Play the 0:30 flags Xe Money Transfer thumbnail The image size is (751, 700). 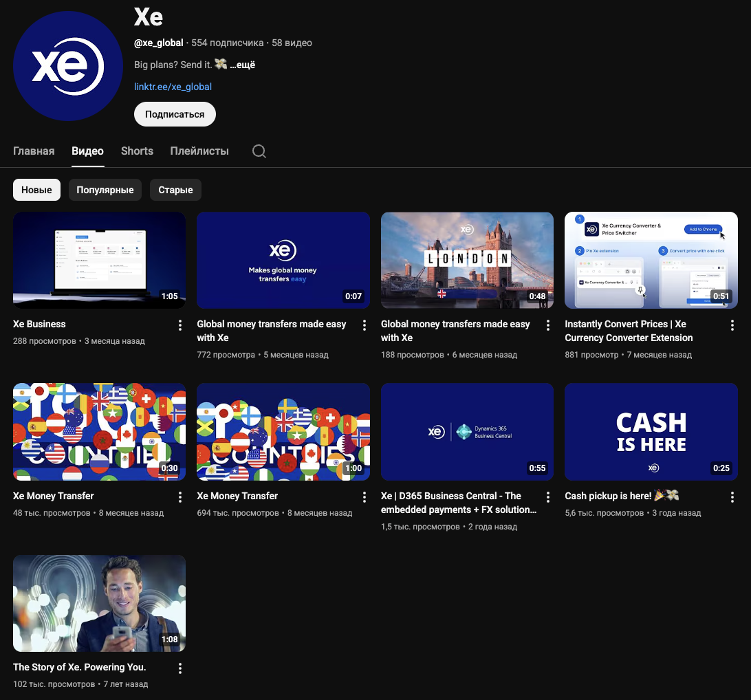[x=99, y=431]
